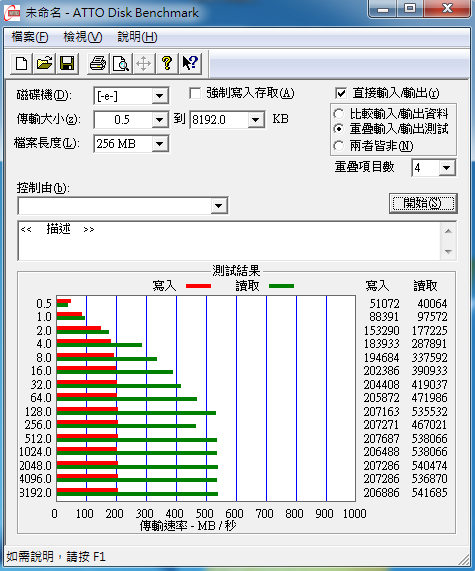This screenshot has width=475, height=571.
Task: Activate context help arrow-question icon
Action: pyautogui.click(x=190, y=63)
